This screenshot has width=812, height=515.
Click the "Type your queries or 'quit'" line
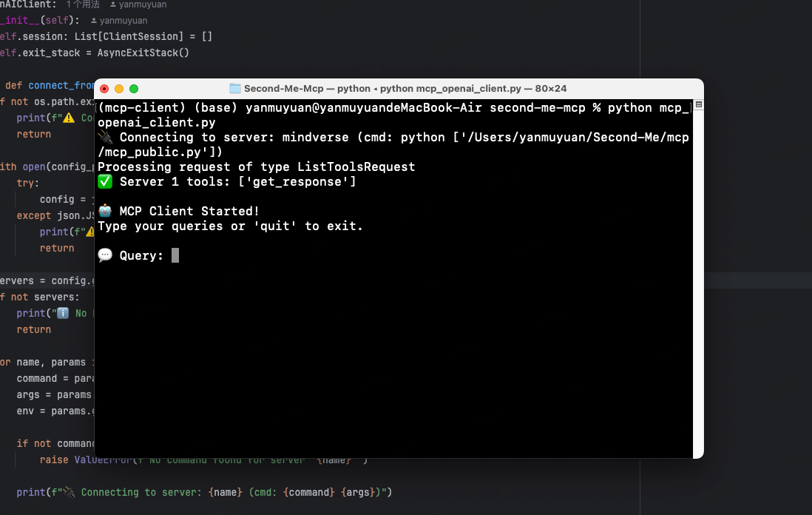tap(231, 226)
